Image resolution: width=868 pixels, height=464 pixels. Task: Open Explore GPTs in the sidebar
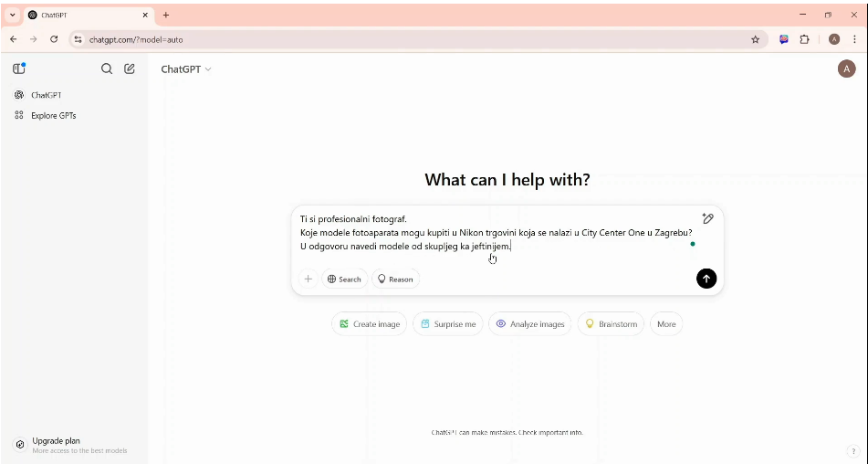click(74, 116)
